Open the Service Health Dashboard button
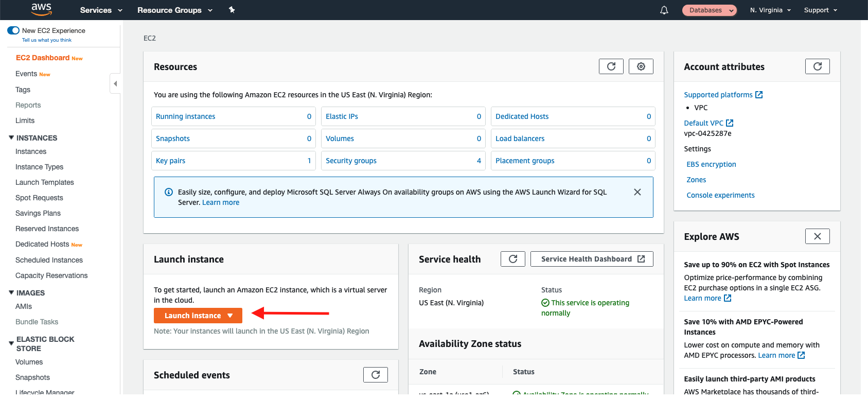Viewport: 868px width, 400px height. (x=592, y=259)
